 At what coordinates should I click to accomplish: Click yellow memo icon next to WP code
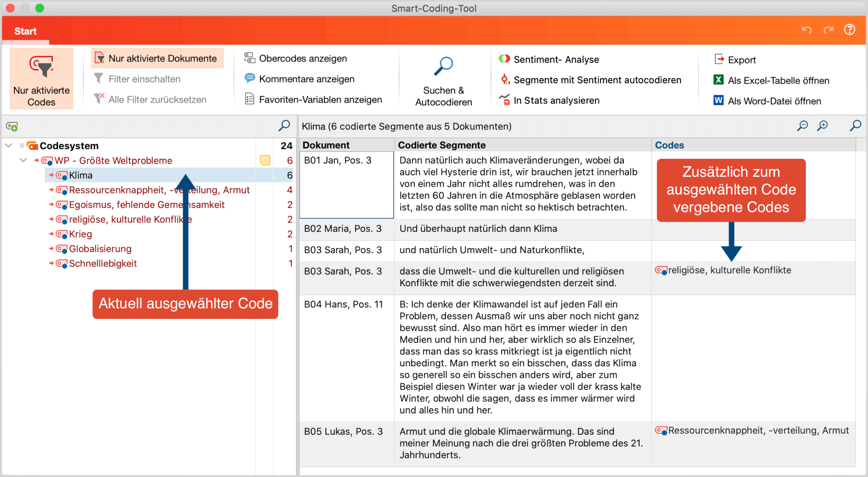(265, 160)
